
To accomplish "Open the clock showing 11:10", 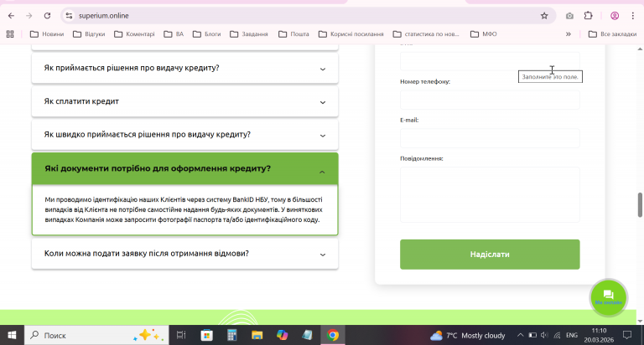I will 599,335.
